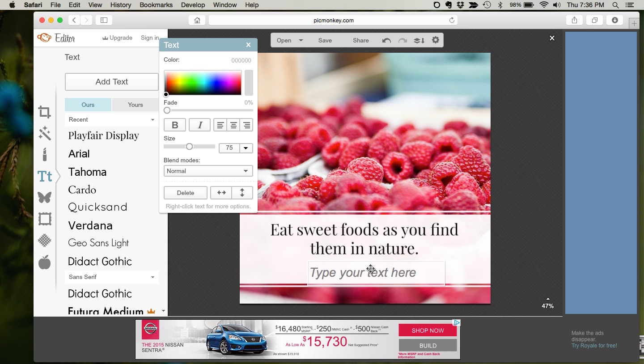Image resolution: width=644 pixels, height=364 pixels.
Task: Open the Open menu dropdown
Action: click(289, 40)
